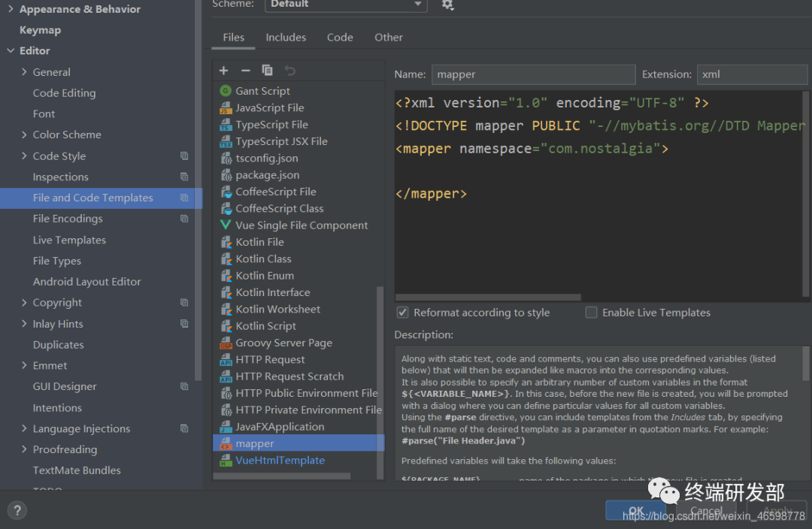The image size is (812, 529).
Task: Select Kotlin Interface template
Action: pos(272,292)
